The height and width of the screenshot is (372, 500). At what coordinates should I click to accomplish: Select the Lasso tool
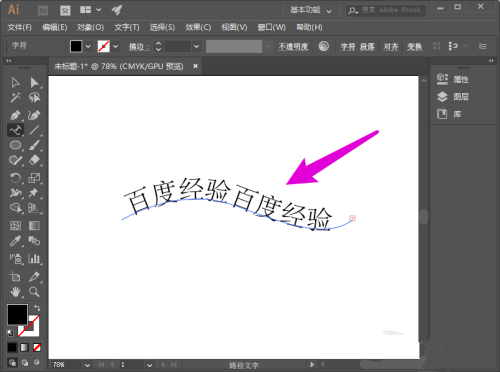tap(34, 98)
